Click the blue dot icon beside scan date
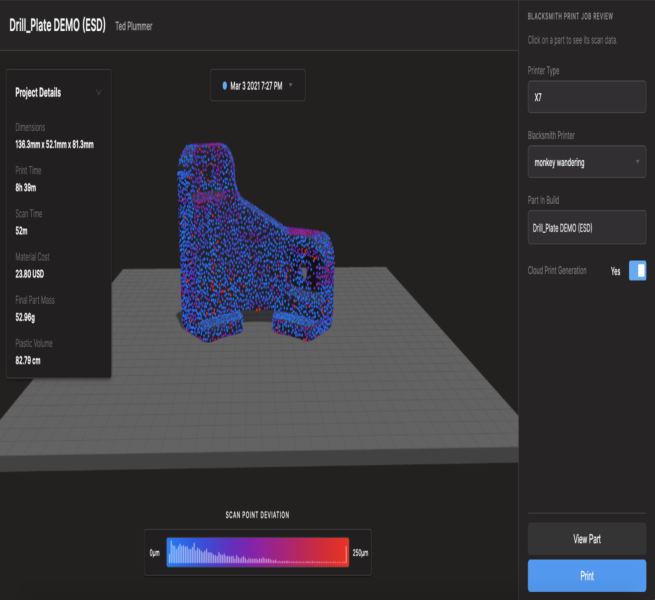The height and width of the screenshot is (600, 655). [x=225, y=86]
